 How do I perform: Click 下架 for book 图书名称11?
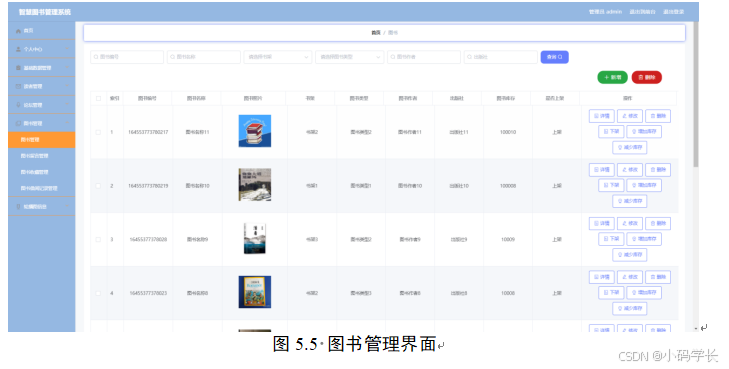click(x=611, y=132)
